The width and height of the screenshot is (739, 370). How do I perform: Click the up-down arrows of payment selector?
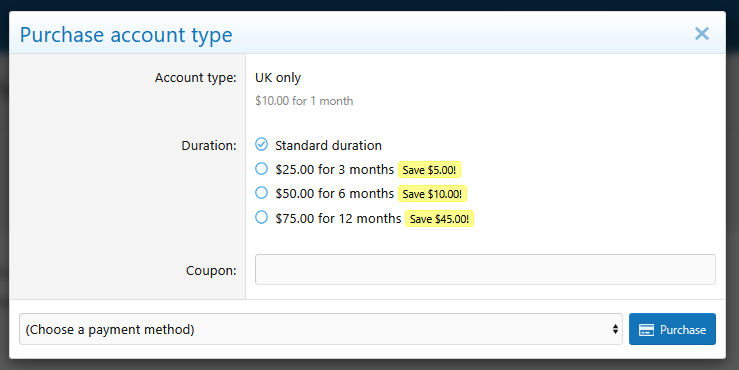coord(615,329)
